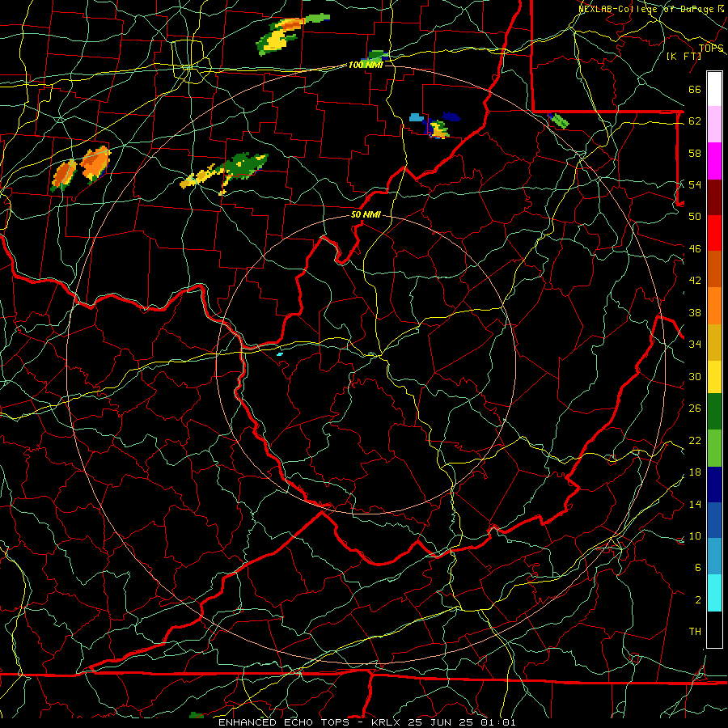Click the small cyan echo near radar center
The image size is (728, 728).
pyautogui.click(x=280, y=354)
